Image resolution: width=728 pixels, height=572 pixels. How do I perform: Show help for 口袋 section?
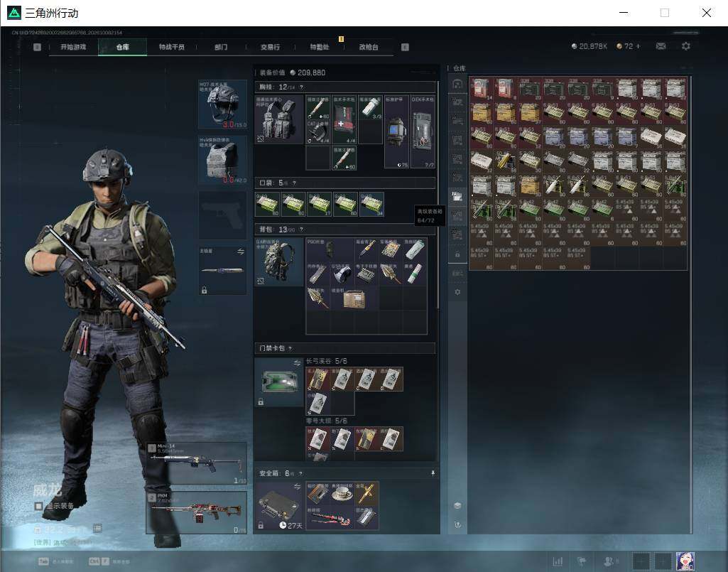click(x=294, y=183)
